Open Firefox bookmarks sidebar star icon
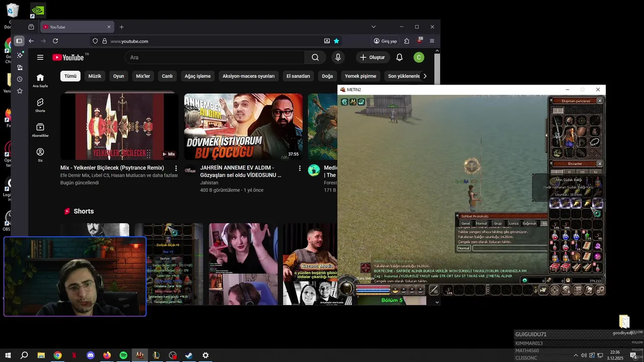The width and height of the screenshot is (644, 362). 20,91
